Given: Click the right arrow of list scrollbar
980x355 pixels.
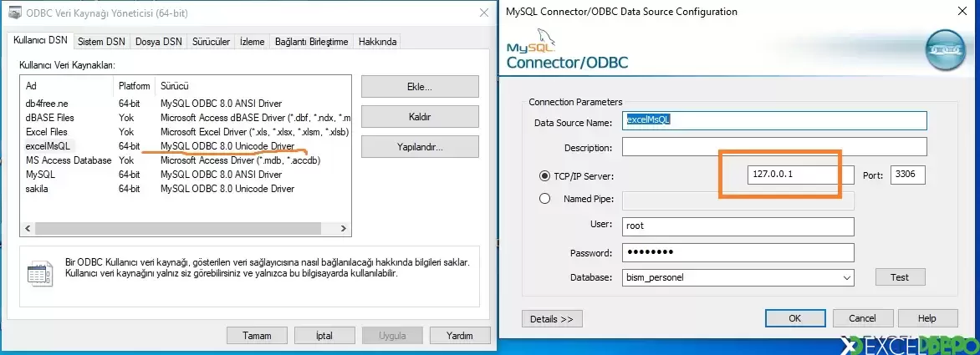Looking at the screenshot, I should coord(343,229).
